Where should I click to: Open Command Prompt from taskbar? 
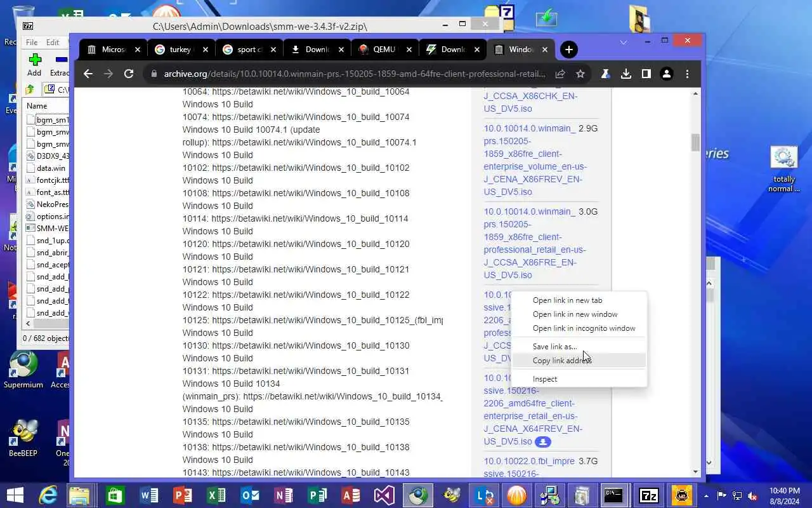tap(613, 495)
